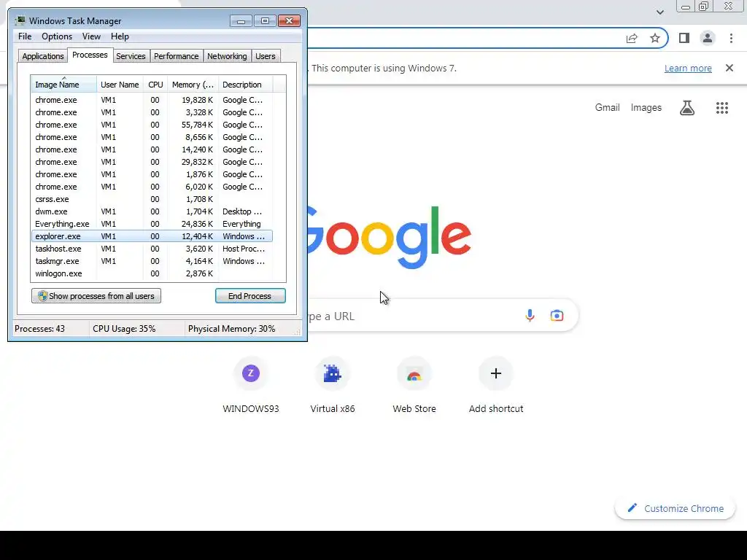This screenshot has height=560, width=747.
Task: Select the dwm.exe process
Action: [x=152, y=211]
